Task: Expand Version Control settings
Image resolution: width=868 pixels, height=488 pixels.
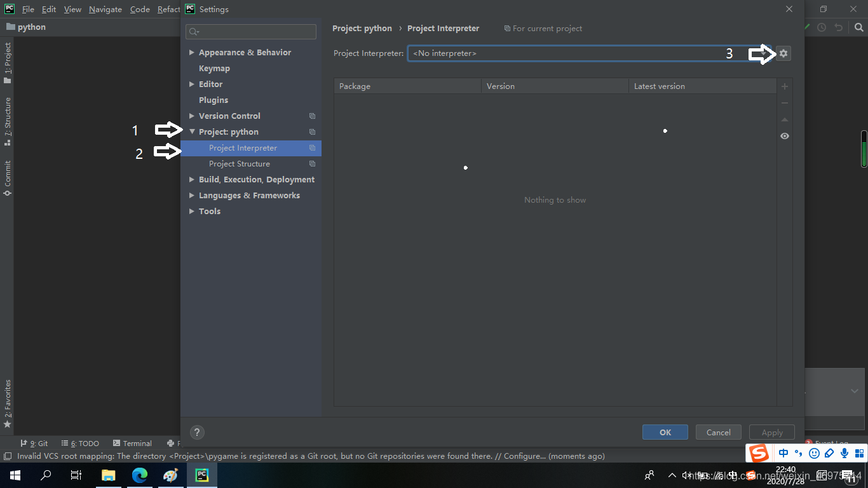Action: coord(192,116)
